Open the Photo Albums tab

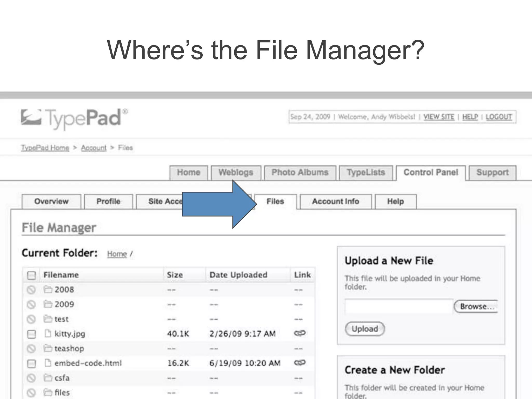(x=300, y=172)
